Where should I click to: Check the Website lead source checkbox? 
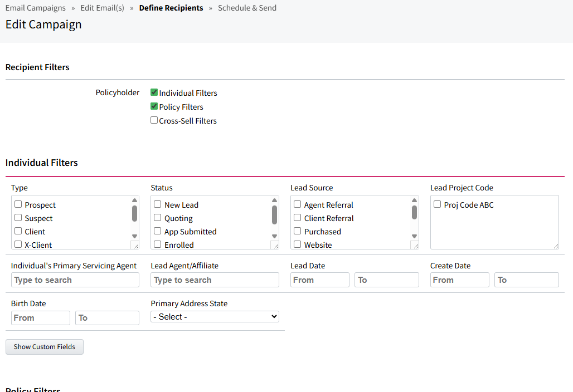pos(298,244)
